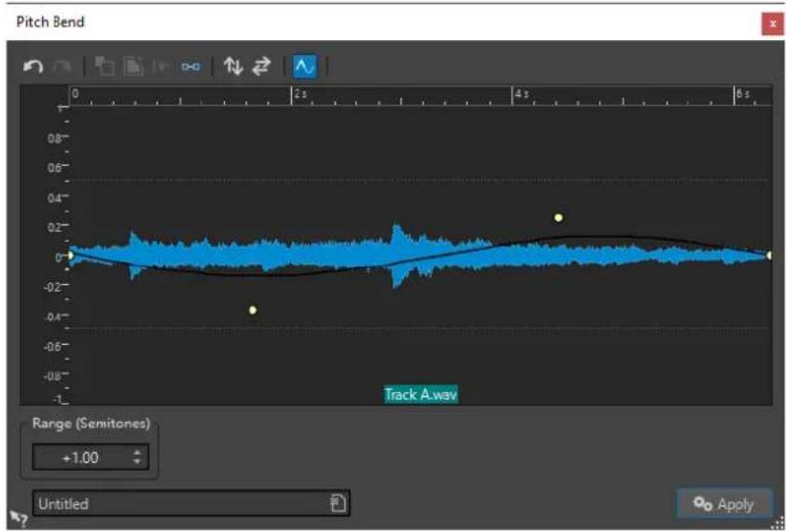
Task: Select the envelope end point at right edge
Action: [769, 255]
